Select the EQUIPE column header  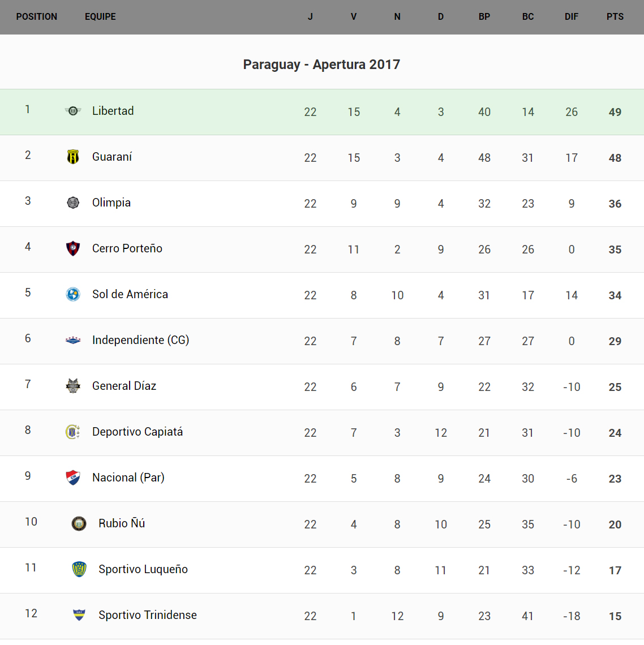click(100, 17)
